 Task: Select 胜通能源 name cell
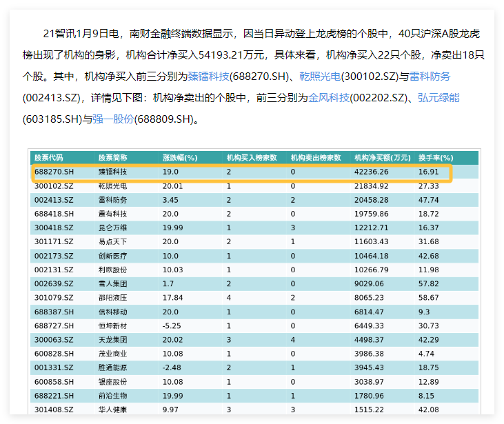(113, 367)
